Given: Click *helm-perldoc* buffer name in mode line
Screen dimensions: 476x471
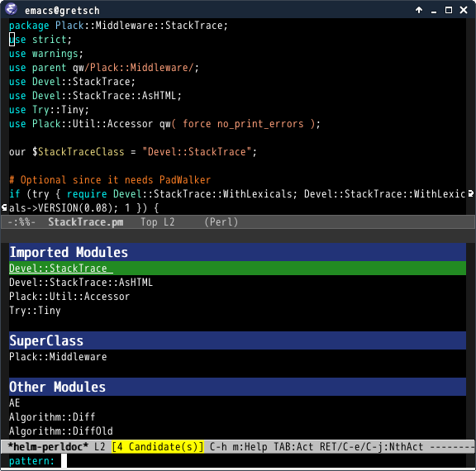Looking at the screenshot, I should coord(48,447).
